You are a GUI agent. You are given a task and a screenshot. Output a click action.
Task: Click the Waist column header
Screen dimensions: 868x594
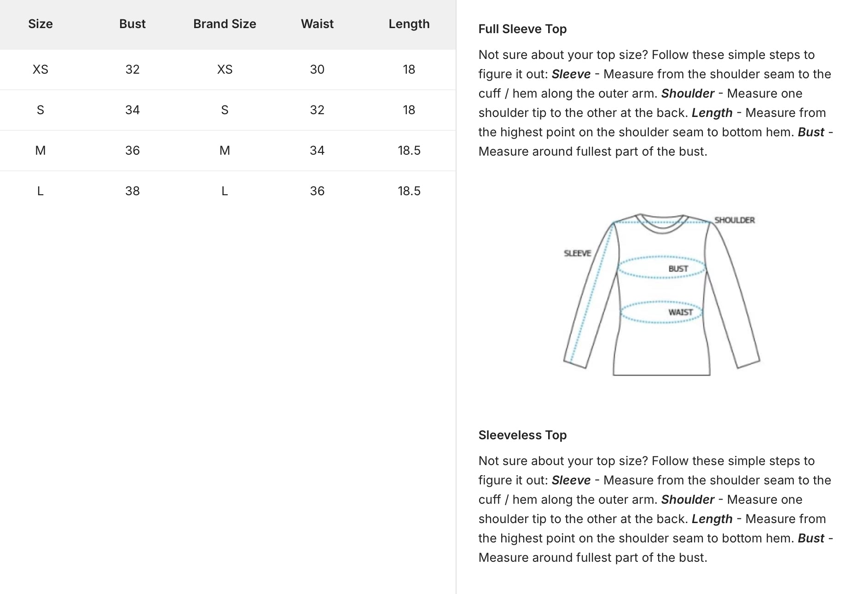[317, 24]
